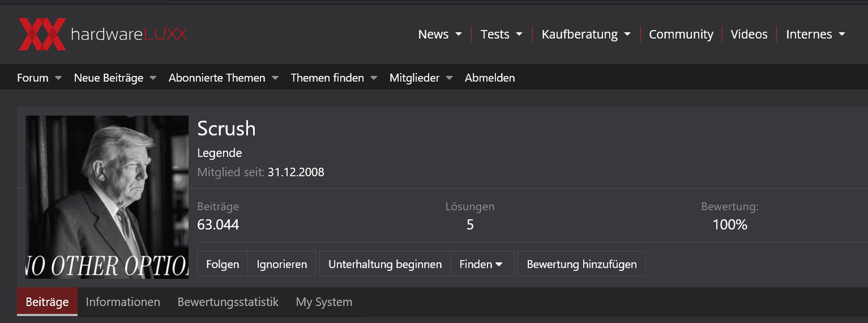
Task: Expand the Neue Beiträge submenu arrow
Action: click(x=153, y=78)
